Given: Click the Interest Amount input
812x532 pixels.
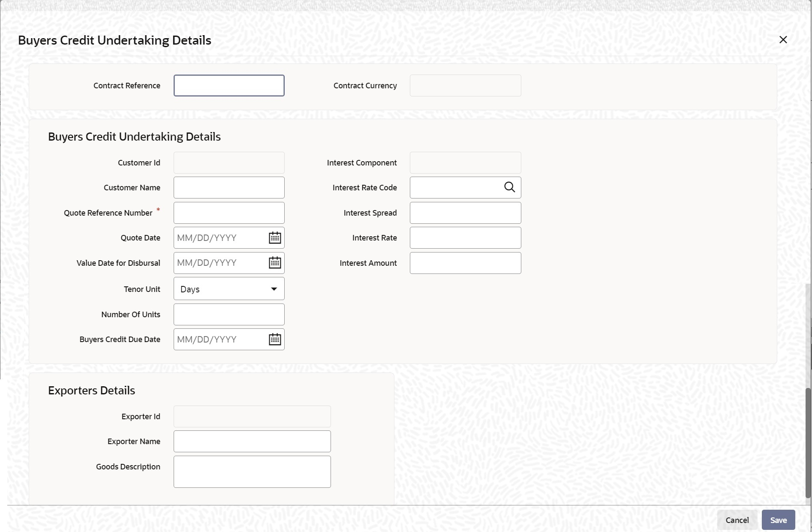Looking at the screenshot, I should (x=465, y=263).
